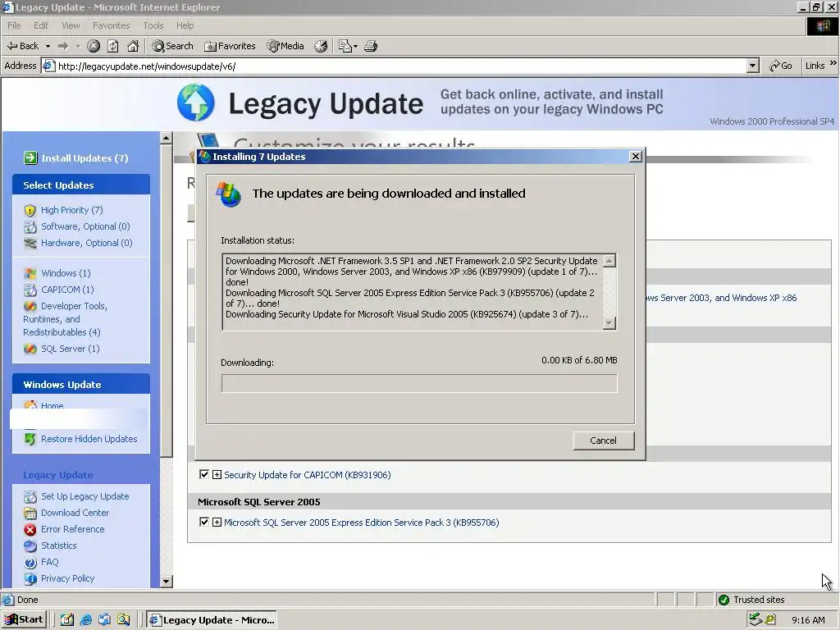Open the Search toolbar button
The height and width of the screenshot is (630, 840).
click(x=172, y=46)
